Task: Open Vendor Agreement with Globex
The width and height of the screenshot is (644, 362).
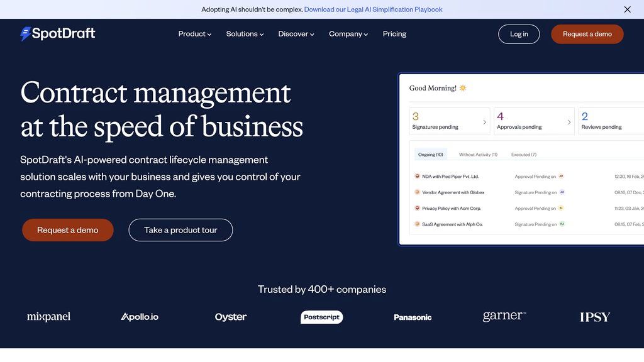Action: (453, 192)
